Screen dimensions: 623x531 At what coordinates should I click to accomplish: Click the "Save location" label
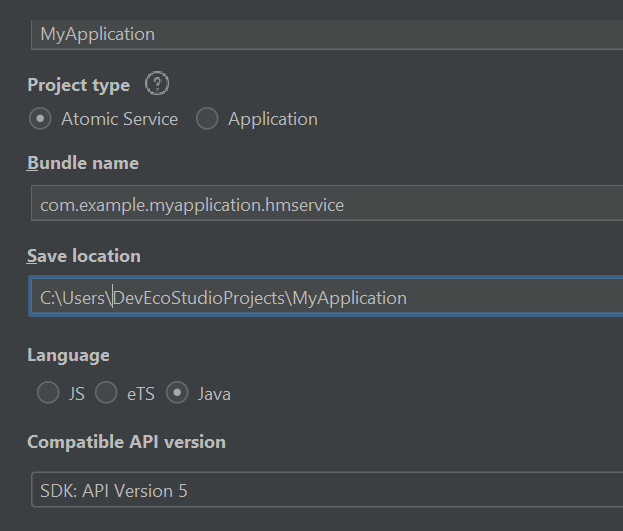(84, 256)
